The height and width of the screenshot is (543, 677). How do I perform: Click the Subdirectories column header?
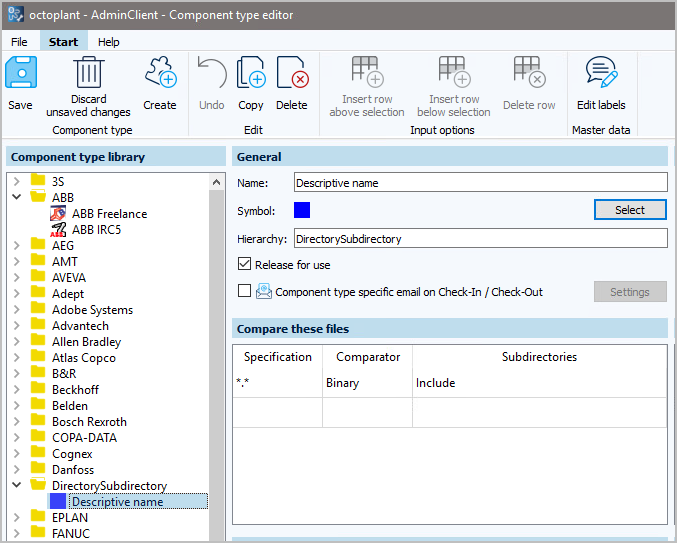tap(539, 357)
